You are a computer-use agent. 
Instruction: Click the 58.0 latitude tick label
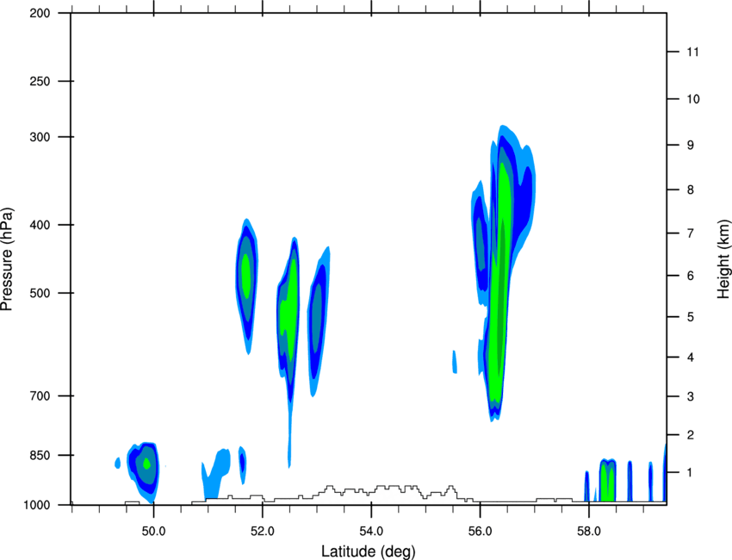(x=589, y=532)
